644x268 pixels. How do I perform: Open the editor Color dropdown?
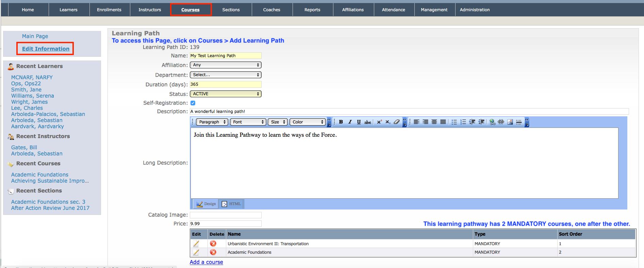click(x=308, y=122)
